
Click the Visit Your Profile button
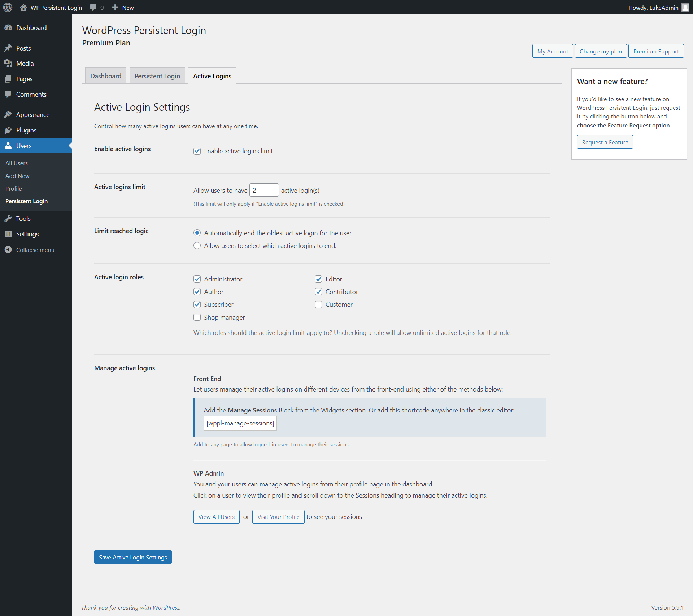coord(278,517)
